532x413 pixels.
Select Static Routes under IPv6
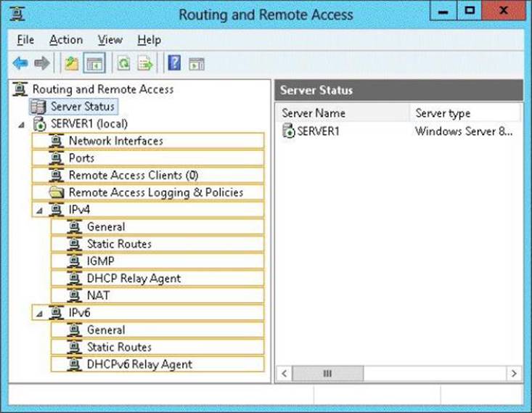pyautogui.click(x=119, y=347)
